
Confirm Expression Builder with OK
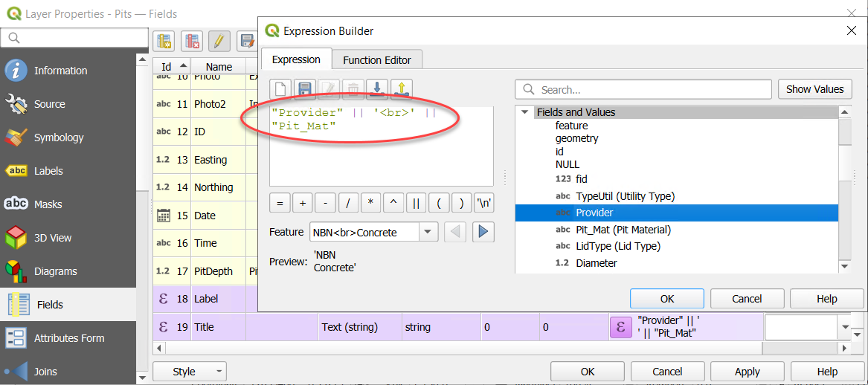pyautogui.click(x=667, y=299)
